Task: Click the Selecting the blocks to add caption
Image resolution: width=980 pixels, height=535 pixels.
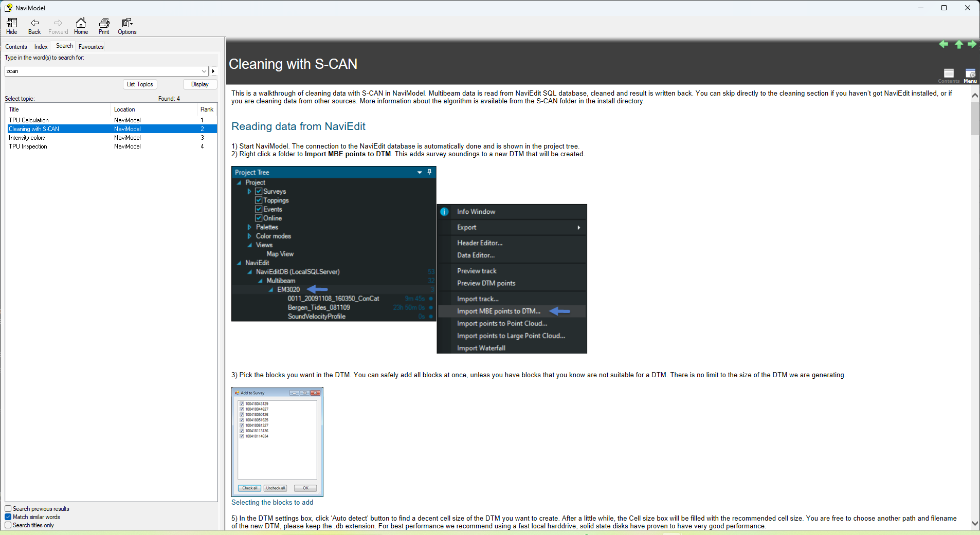Action: pos(272,503)
